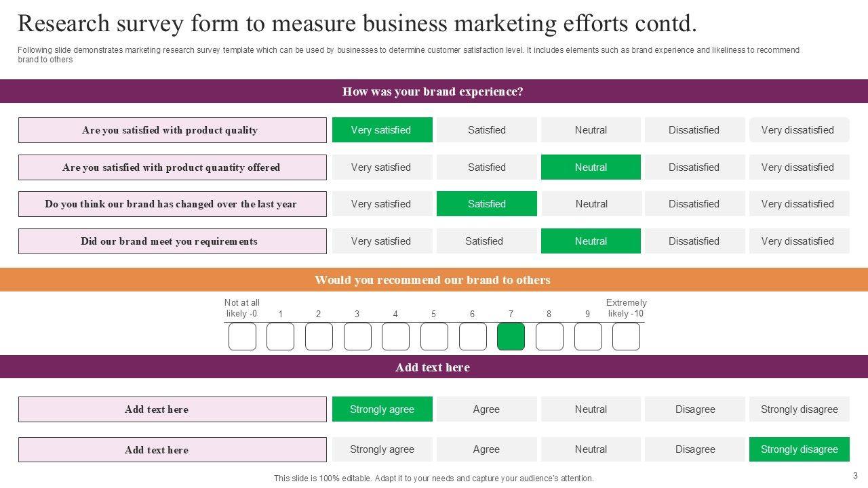
Task: Pick Dissatisfied for brand changed question
Action: (x=694, y=204)
